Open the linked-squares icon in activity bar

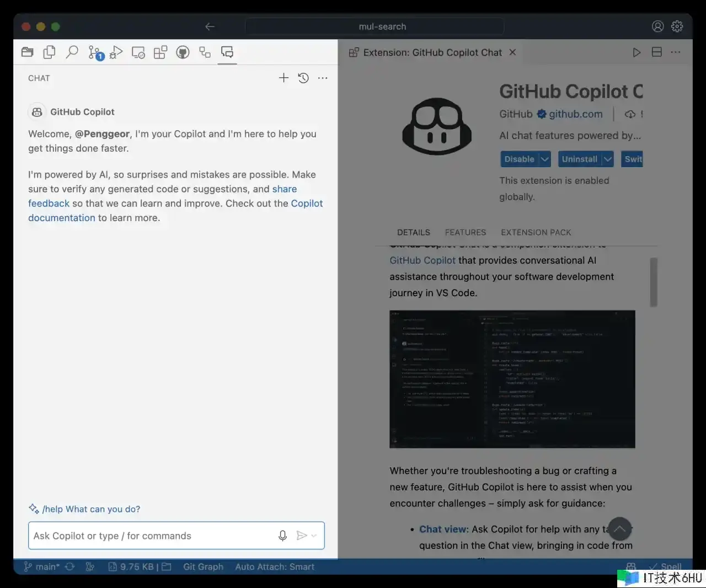205,52
